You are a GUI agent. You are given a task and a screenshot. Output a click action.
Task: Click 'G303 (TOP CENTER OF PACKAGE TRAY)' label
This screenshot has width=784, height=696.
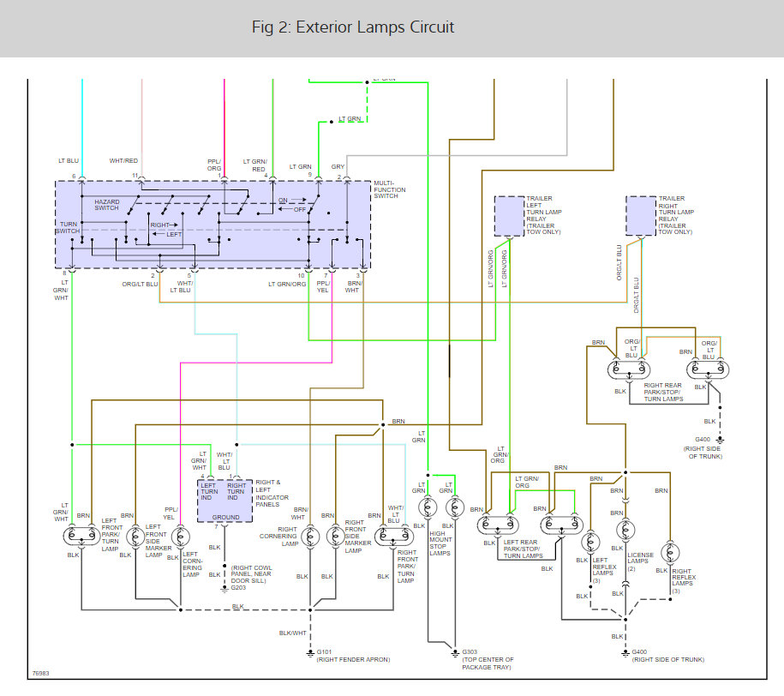tap(488, 659)
